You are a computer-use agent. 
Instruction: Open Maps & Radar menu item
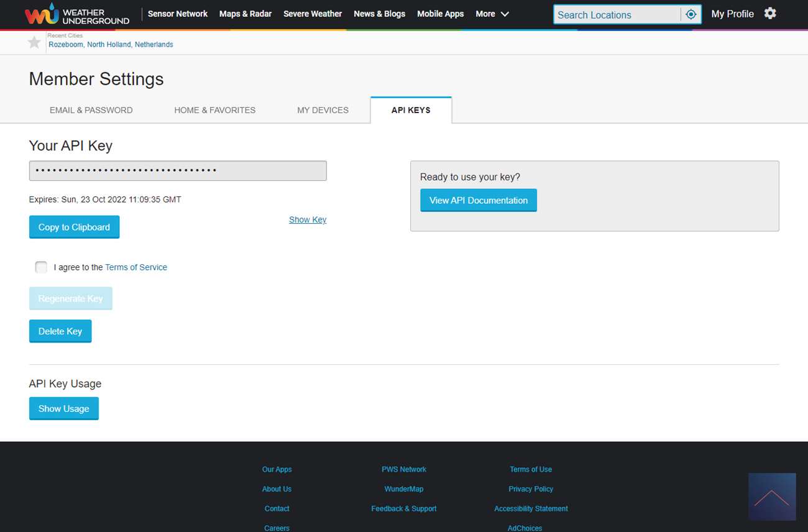point(246,14)
